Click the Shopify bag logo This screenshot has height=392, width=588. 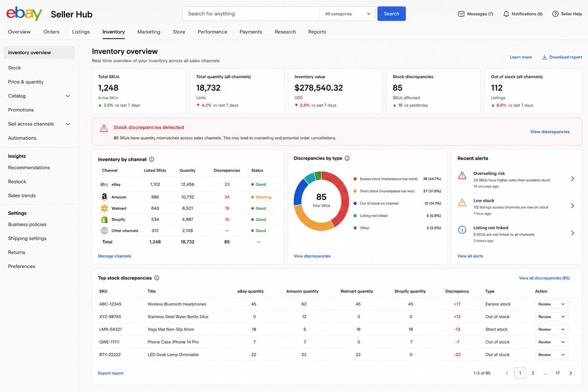(104, 220)
